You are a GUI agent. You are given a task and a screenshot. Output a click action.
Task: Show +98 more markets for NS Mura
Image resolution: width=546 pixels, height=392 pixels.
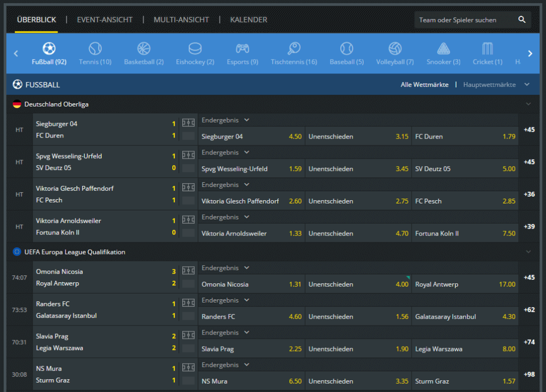(529, 374)
